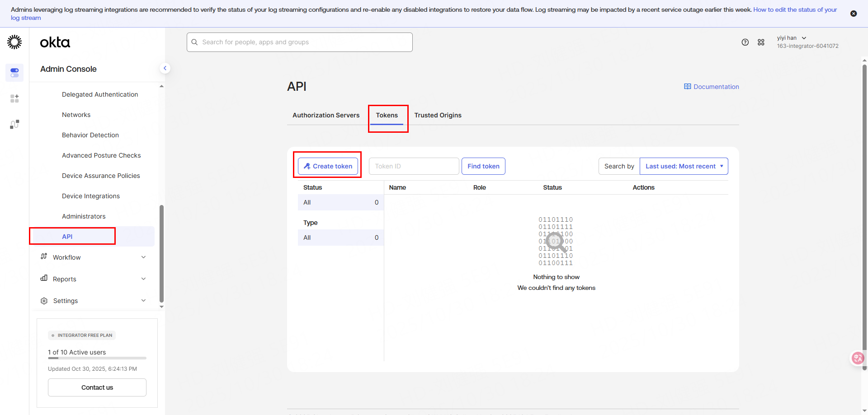The image size is (868, 415).
Task: Click the Okta sunburst logo icon
Action: (x=14, y=42)
